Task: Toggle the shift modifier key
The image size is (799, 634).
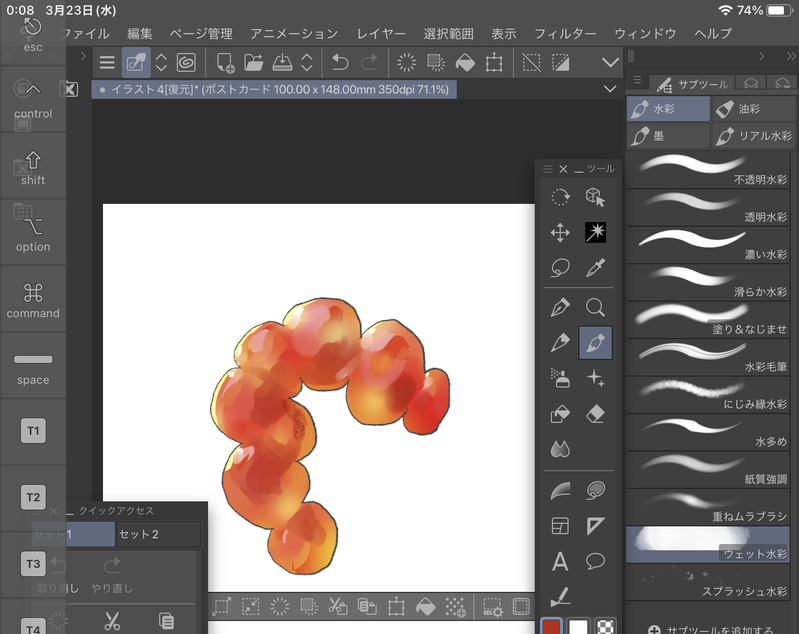Action: pos(33,167)
